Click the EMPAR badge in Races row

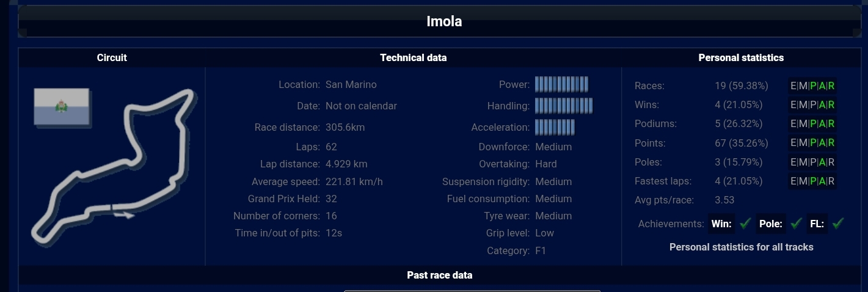tap(812, 86)
